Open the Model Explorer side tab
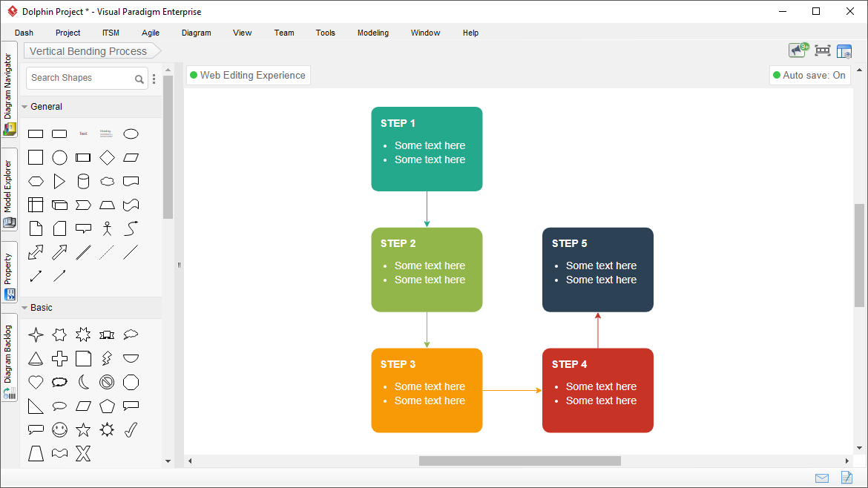The height and width of the screenshot is (488, 868). (x=8, y=190)
